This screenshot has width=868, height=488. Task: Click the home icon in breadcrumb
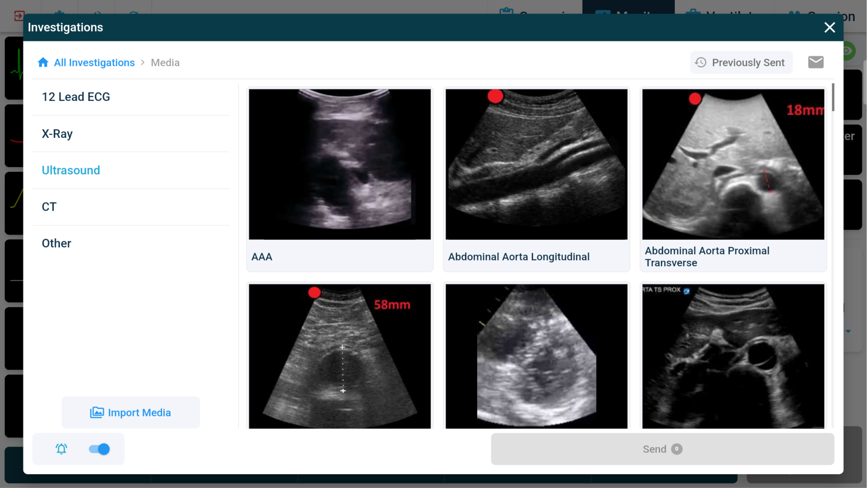[x=43, y=62]
